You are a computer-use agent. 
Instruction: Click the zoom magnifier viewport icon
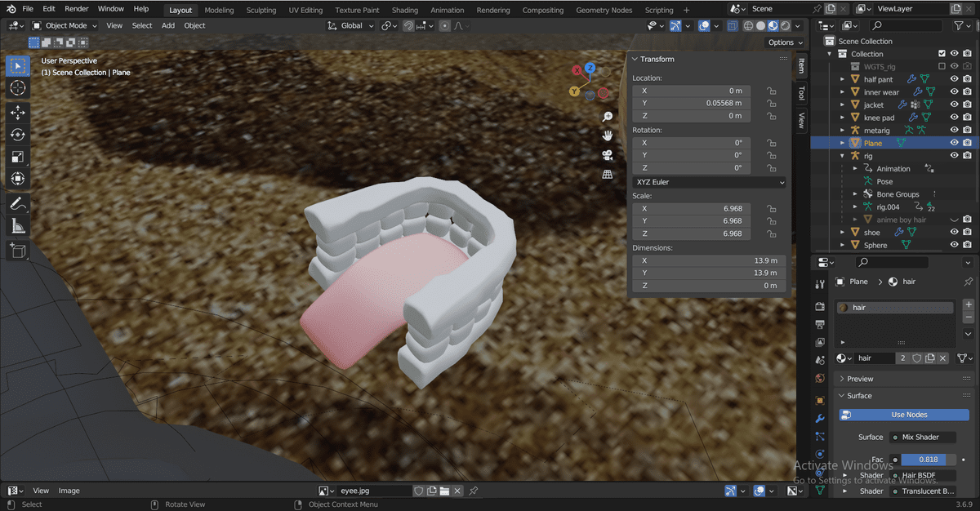[608, 117]
